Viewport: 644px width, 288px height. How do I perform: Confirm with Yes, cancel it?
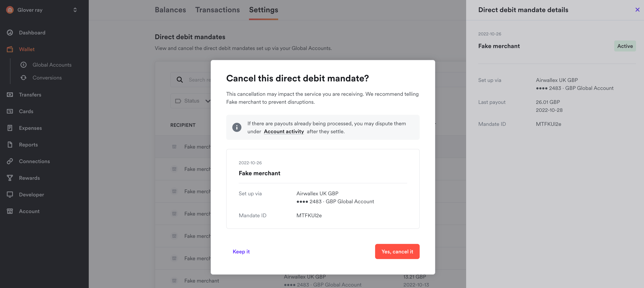tap(397, 251)
